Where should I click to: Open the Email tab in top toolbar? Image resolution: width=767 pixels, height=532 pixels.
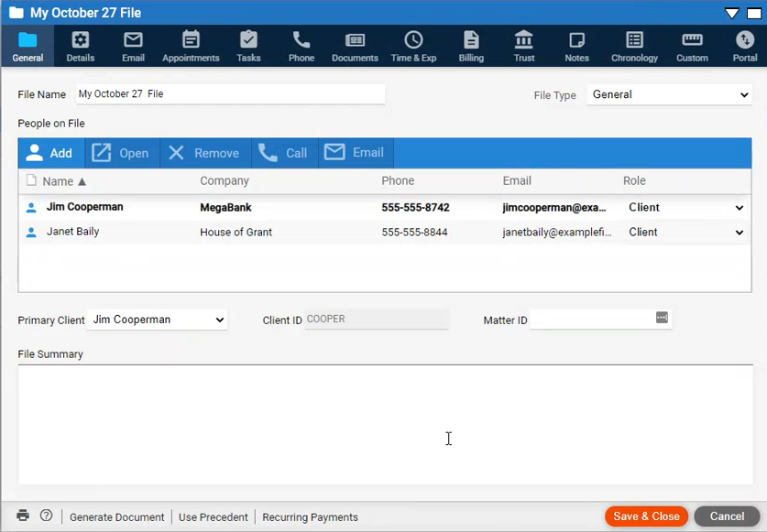click(133, 47)
